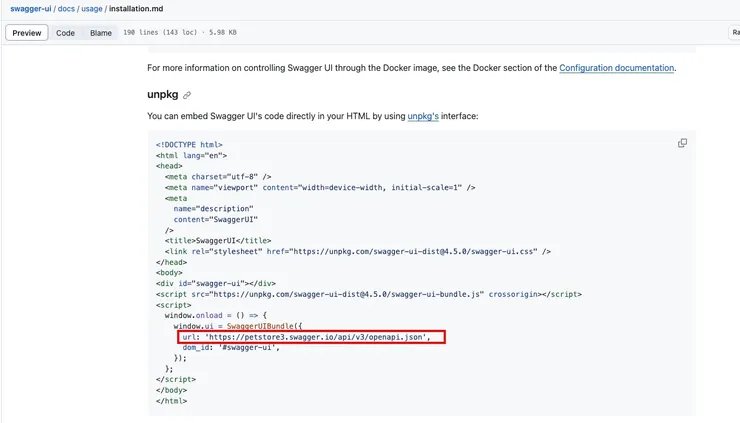This screenshot has width=740, height=423.
Task: Click the meta charset utf-8 line
Action: [x=218, y=177]
